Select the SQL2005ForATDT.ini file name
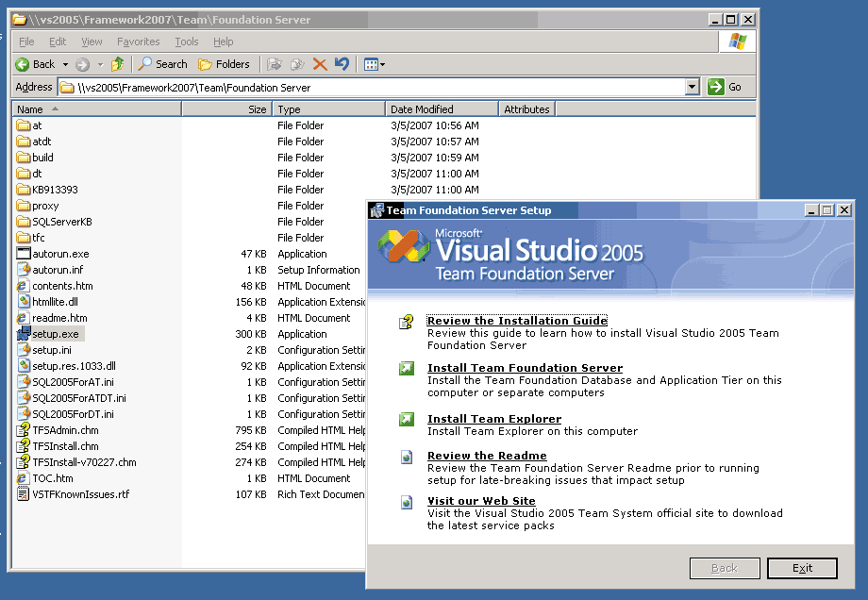Image resolution: width=868 pixels, height=600 pixels. [x=79, y=398]
